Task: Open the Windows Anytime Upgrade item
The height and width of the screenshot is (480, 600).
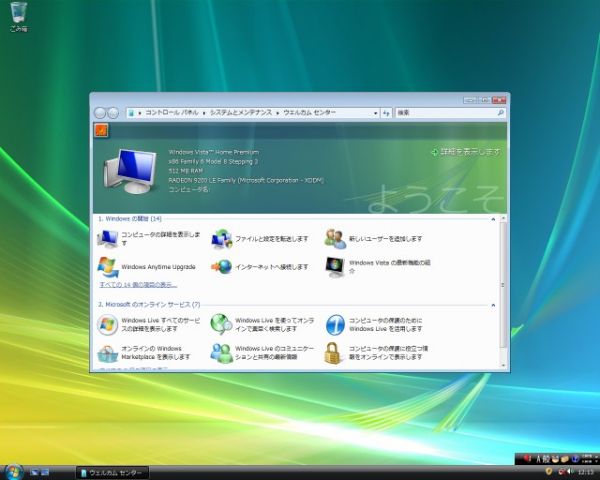Action: click(x=107, y=267)
